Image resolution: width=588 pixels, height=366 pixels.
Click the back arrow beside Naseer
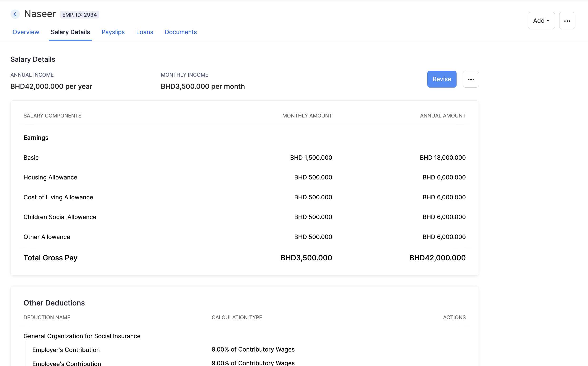15,14
